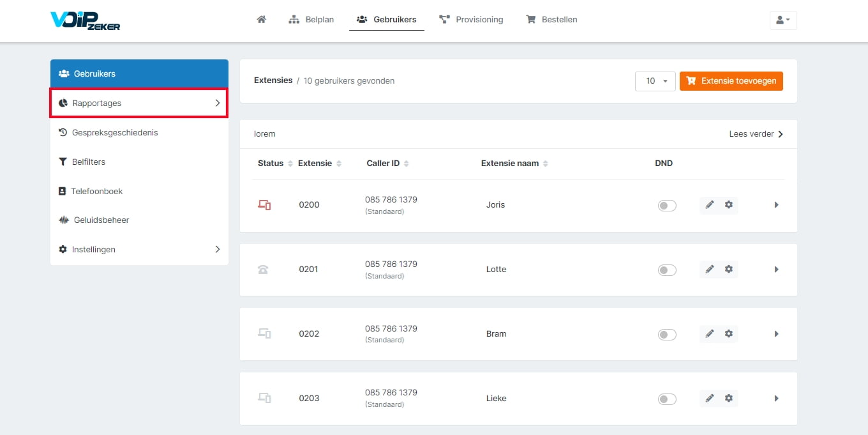Click the Bestellen shopping cart icon
The height and width of the screenshot is (435, 868).
(530, 19)
